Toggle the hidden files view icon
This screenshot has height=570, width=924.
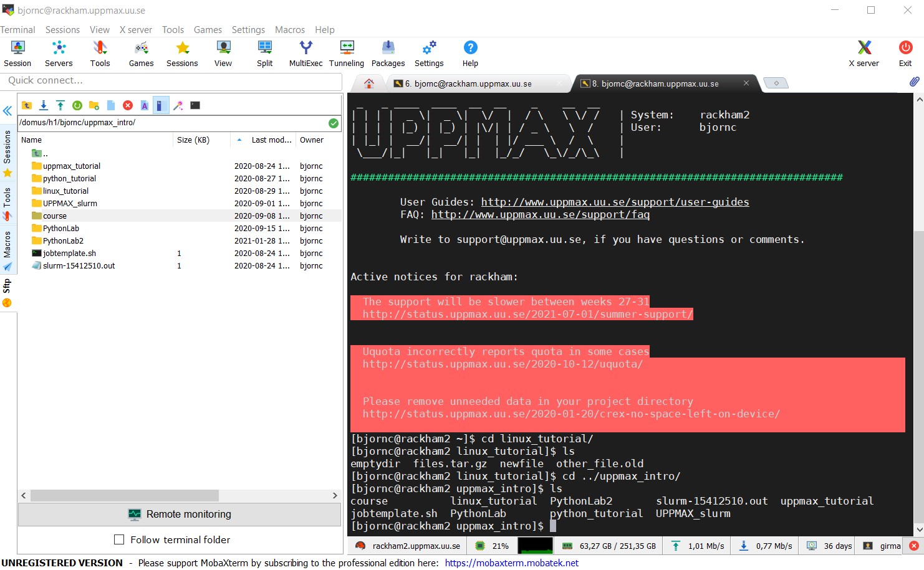pos(160,105)
